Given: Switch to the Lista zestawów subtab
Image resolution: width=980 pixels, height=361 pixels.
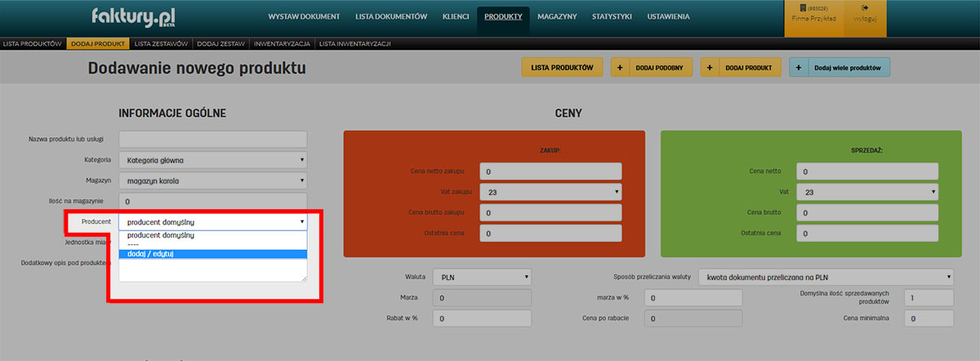Looking at the screenshot, I should [162, 43].
